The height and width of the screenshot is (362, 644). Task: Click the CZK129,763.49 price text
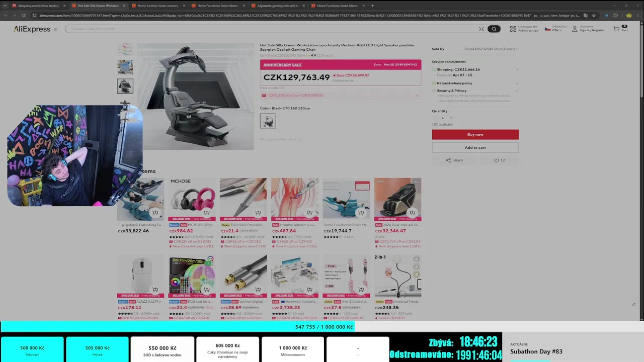point(296,77)
